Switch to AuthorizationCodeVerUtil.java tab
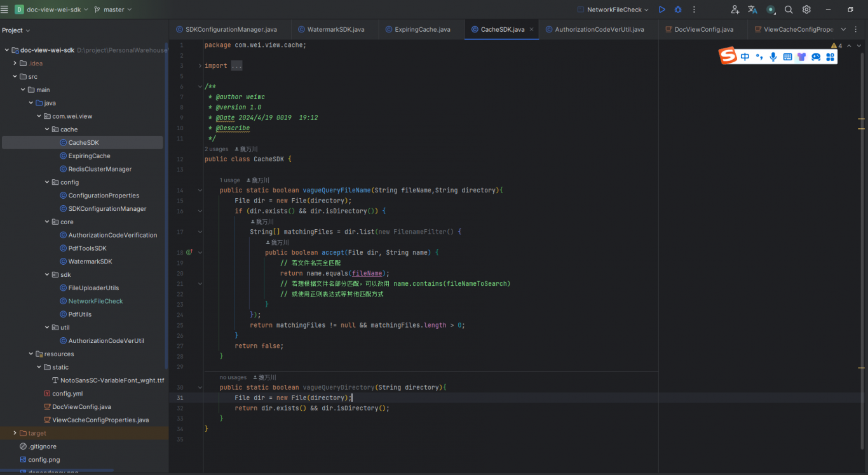868x475 pixels. click(599, 29)
